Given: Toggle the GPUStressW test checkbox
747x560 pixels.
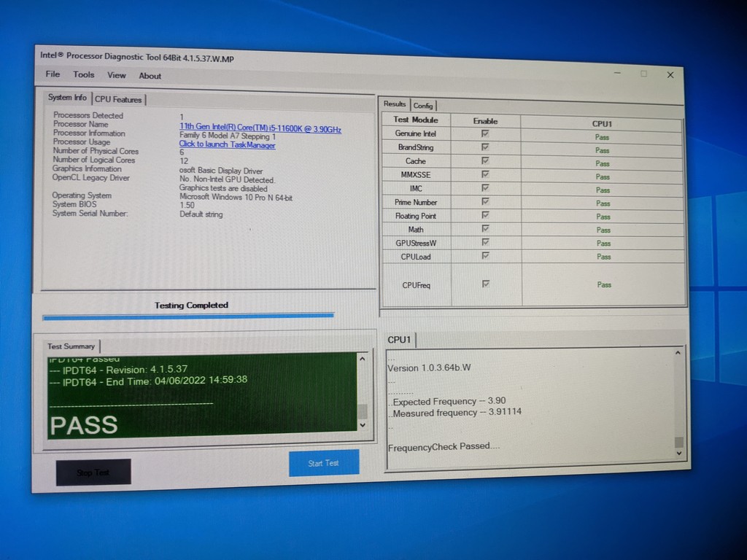Looking at the screenshot, I should (485, 242).
